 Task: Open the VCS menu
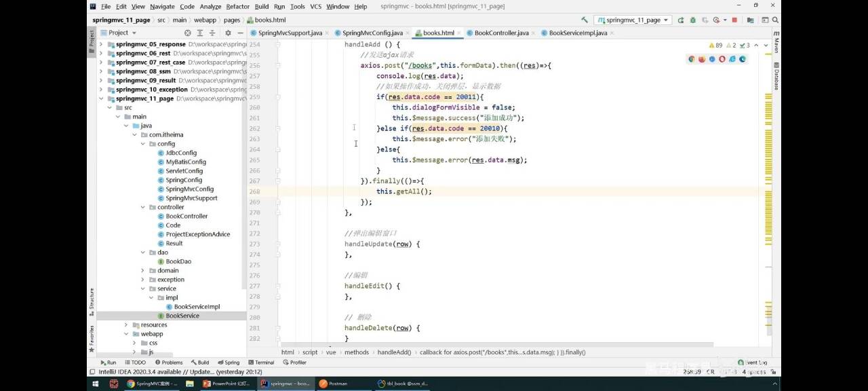pos(315,6)
